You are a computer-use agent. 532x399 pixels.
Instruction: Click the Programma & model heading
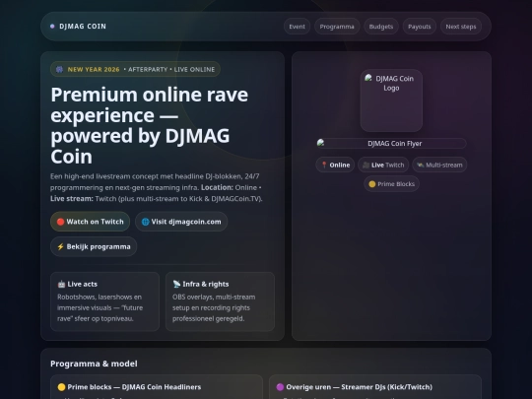coord(94,364)
